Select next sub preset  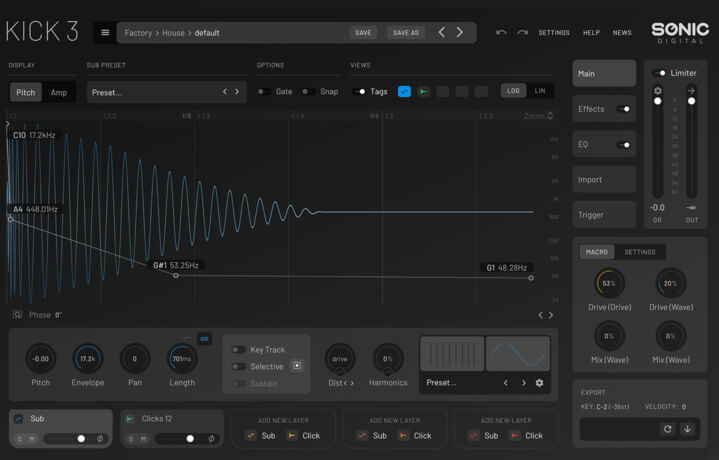pos(237,92)
